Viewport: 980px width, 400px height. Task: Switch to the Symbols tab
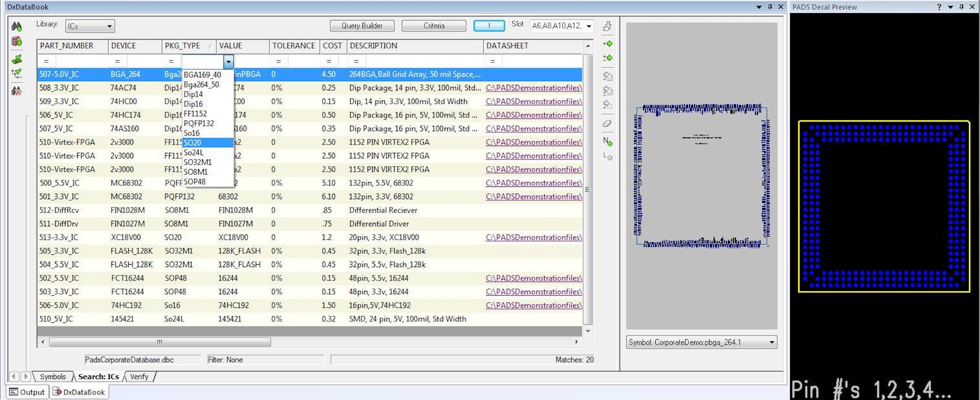tap(53, 377)
